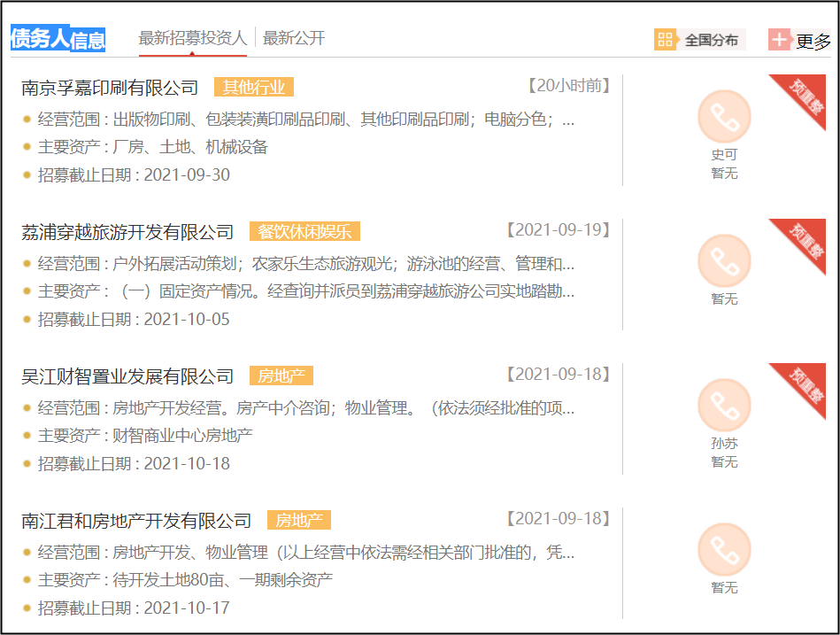
Task: Click the 【2021-09-19】 date
Action: click(x=559, y=230)
